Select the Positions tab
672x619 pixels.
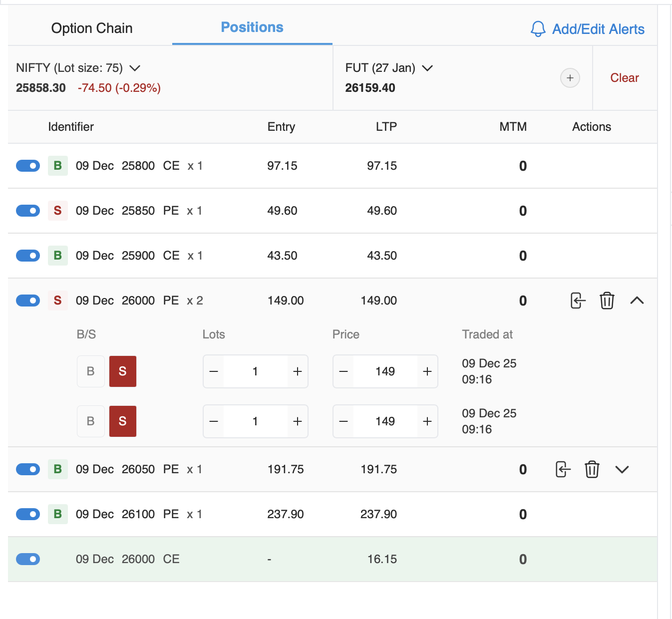[252, 27]
